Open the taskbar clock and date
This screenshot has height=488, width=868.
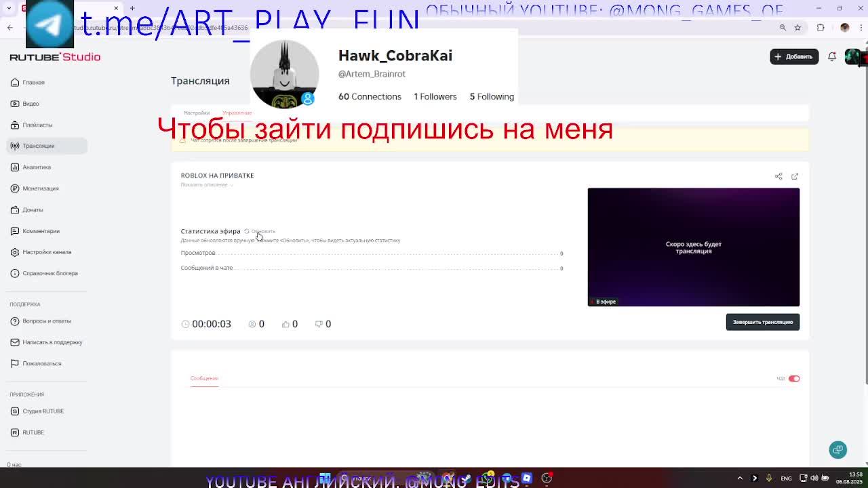coord(849,478)
